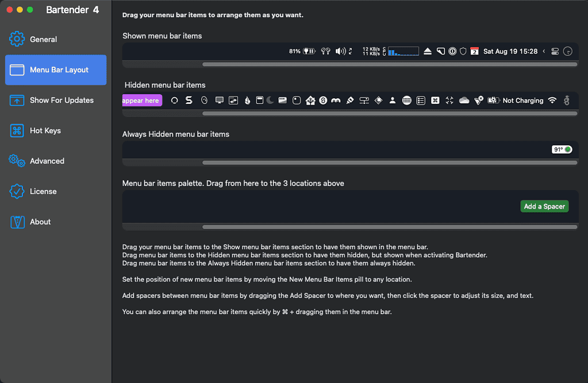The width and height of the screenshot is (588, 383).
Task: Go to the Advanced tab
Action: point(56,161)
